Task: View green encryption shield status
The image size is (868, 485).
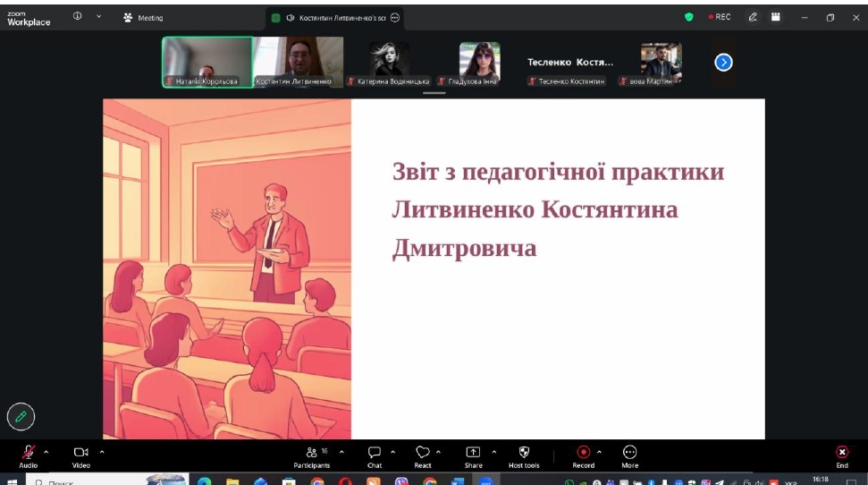Action: (x=688, y=17)
